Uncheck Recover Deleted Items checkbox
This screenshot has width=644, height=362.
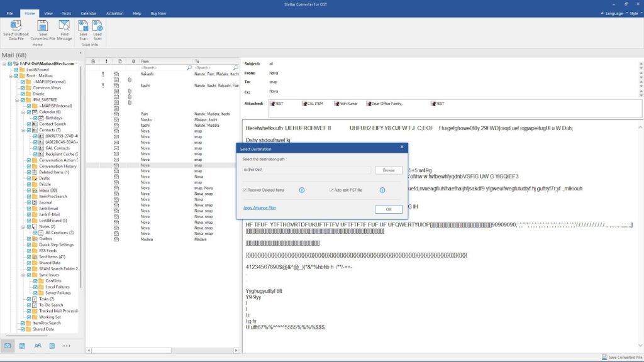click(245, 190)
